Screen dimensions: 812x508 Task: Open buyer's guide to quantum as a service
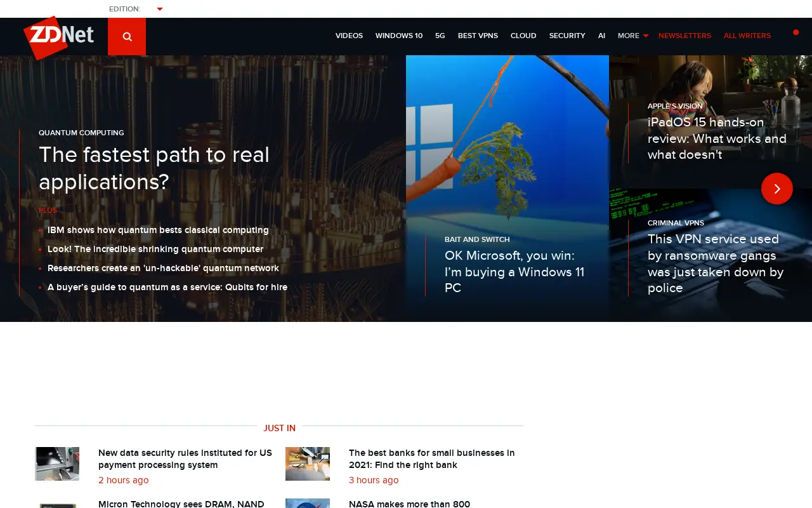167,287
